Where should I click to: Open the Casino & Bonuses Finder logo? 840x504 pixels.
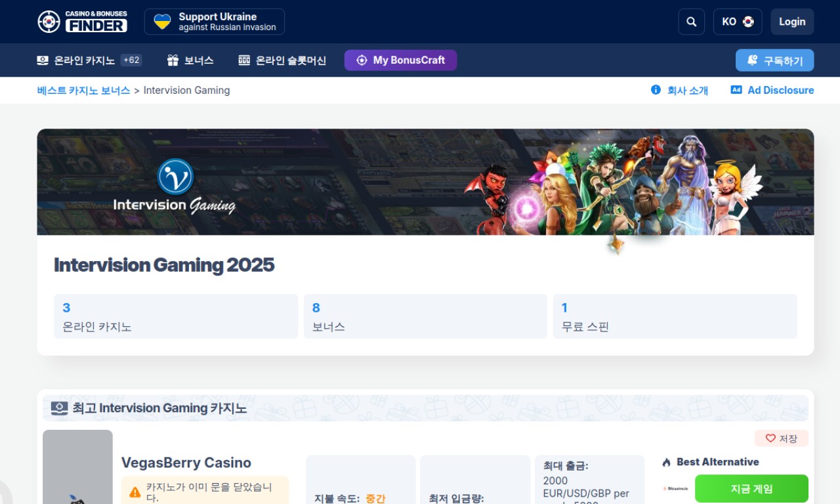click(82, 22)
